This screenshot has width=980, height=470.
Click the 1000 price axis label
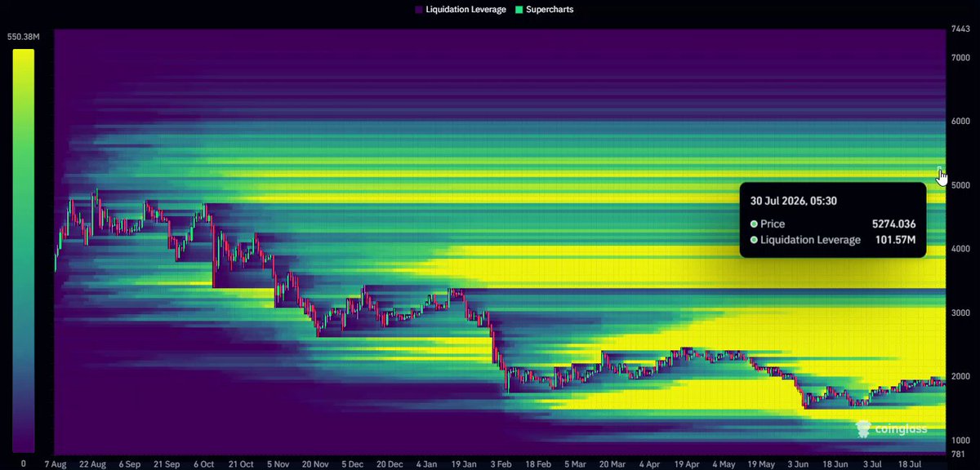(x=960, y=441)
